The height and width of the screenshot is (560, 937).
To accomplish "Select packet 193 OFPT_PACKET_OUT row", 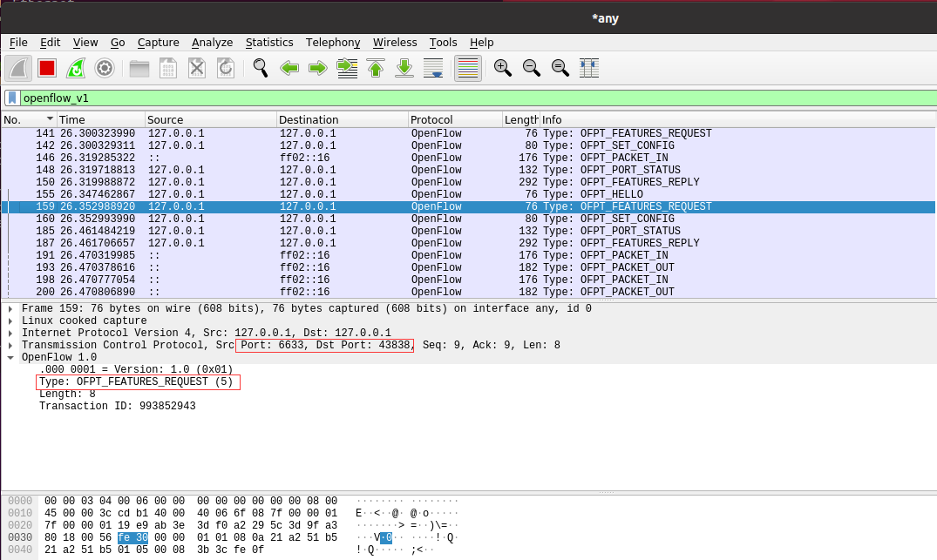I will 469,267.
